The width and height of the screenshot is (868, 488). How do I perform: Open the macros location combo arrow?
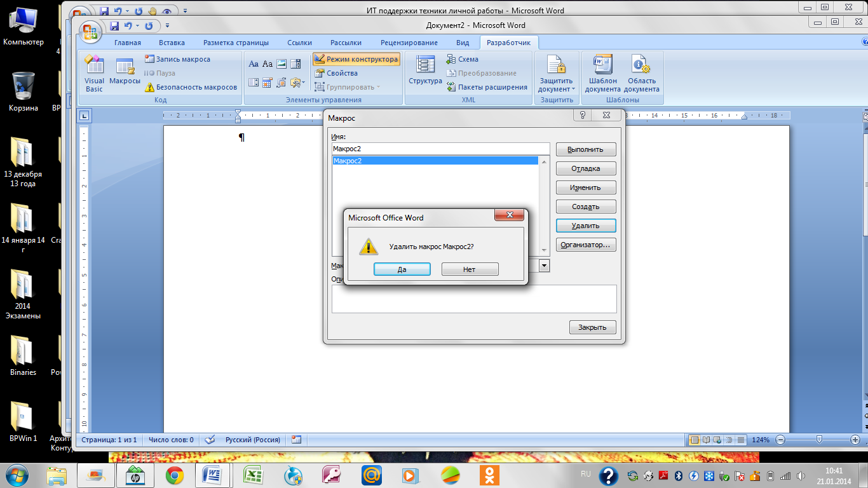click(x=544, y=266)
